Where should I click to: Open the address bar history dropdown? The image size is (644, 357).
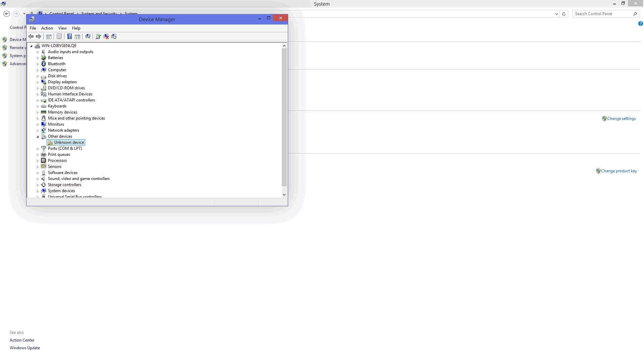pos(556,14)
